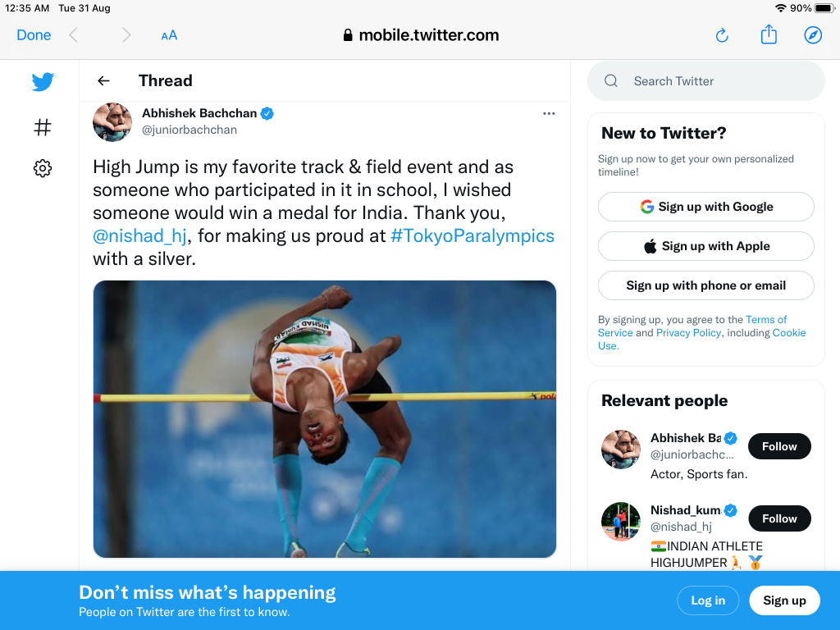Open the @nishad_hj mention link
The height and width of the screenshot is (630, 840).
point(140,236)
